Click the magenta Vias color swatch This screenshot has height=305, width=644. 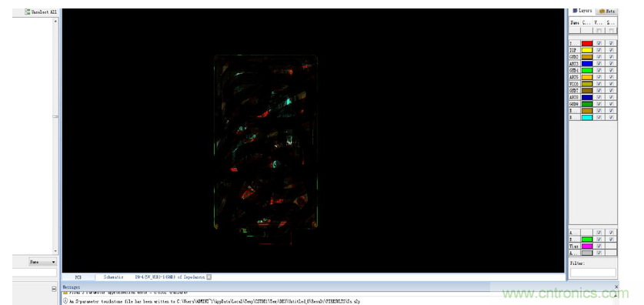pyautogui.click(x=587, y=246)
